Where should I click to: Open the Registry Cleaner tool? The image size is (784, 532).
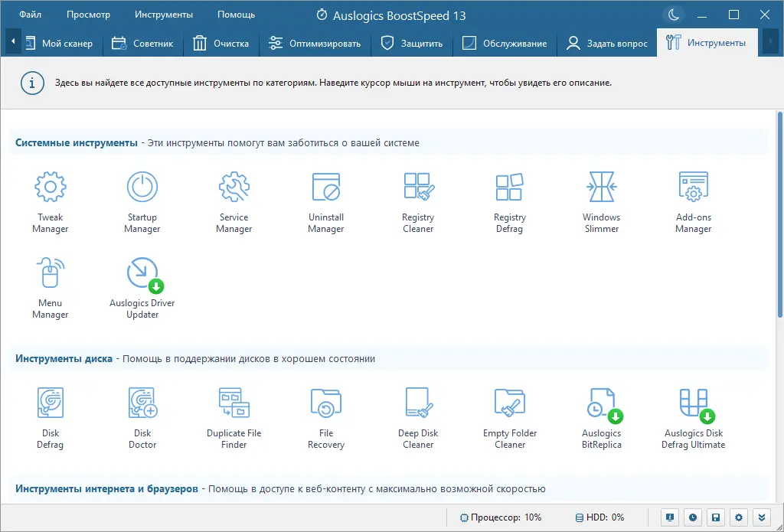[x=418, y=202]
